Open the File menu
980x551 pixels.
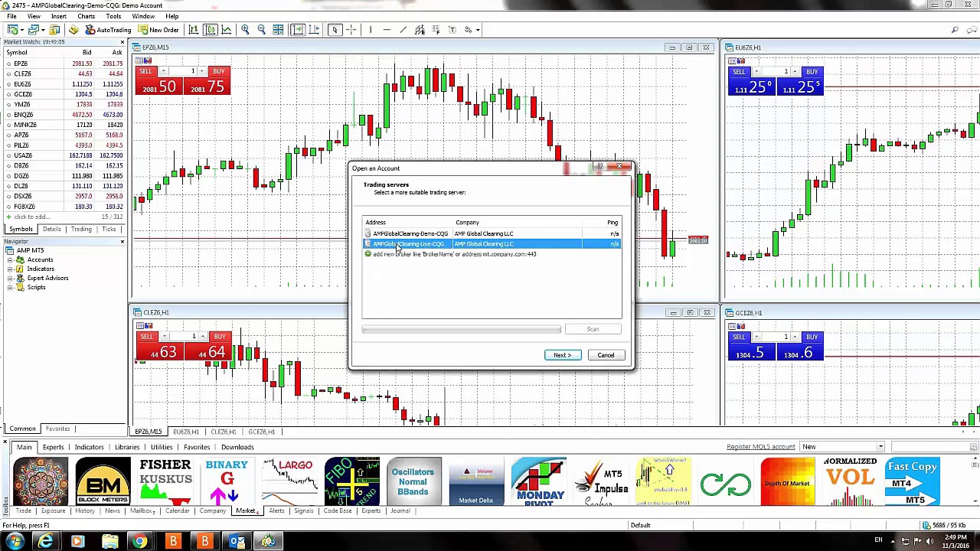[11, 16]
